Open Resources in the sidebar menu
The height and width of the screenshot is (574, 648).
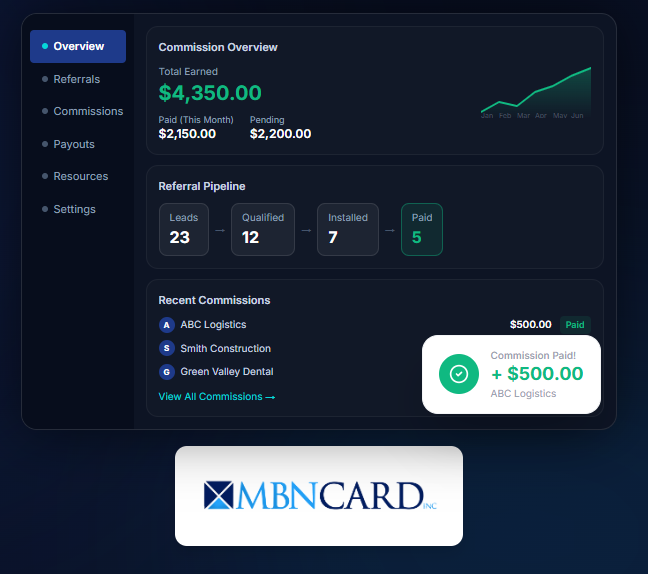(x=81, y=176)
